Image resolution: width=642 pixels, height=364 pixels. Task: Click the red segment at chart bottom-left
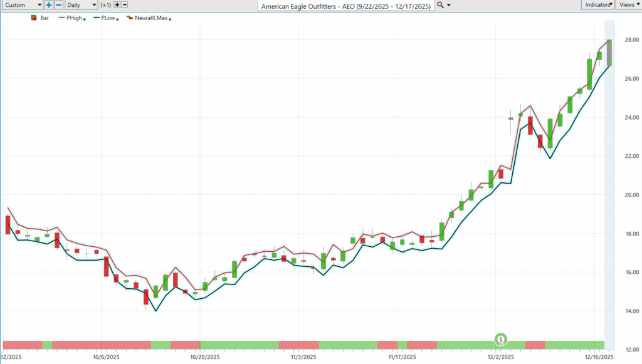22,345
